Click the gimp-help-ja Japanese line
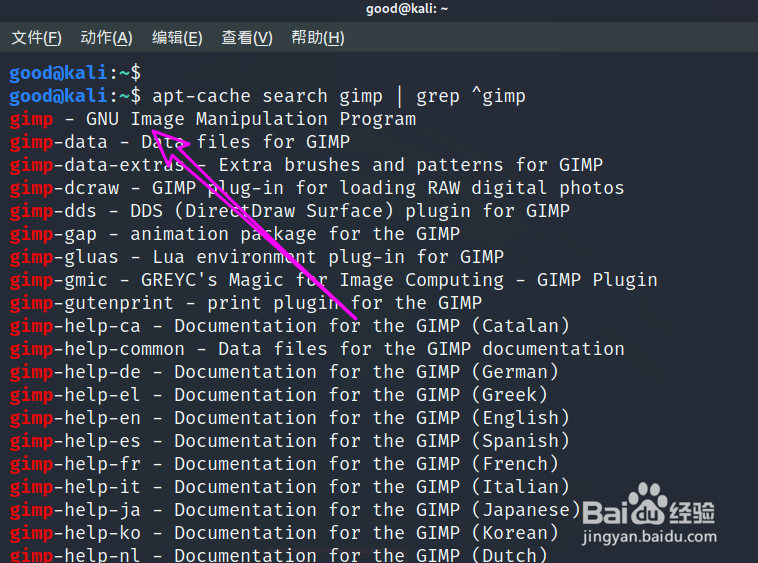This screenshot has width=758, height=563. tap(295, 510)
